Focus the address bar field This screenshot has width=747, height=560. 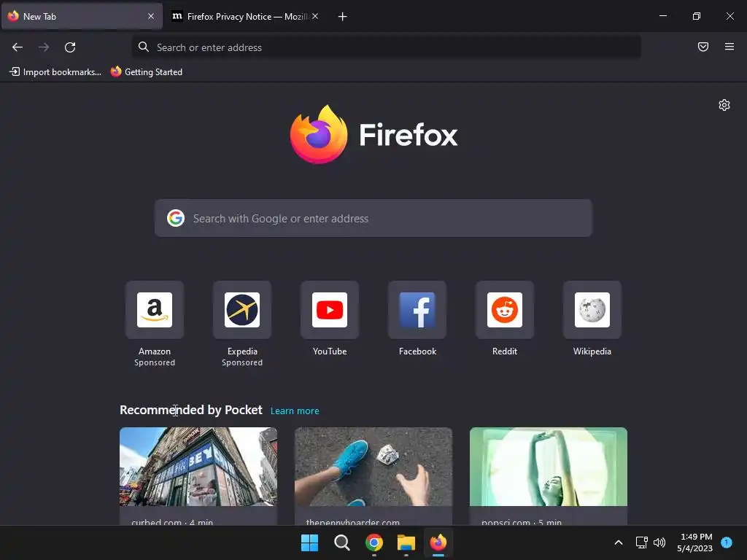(387, 47)
